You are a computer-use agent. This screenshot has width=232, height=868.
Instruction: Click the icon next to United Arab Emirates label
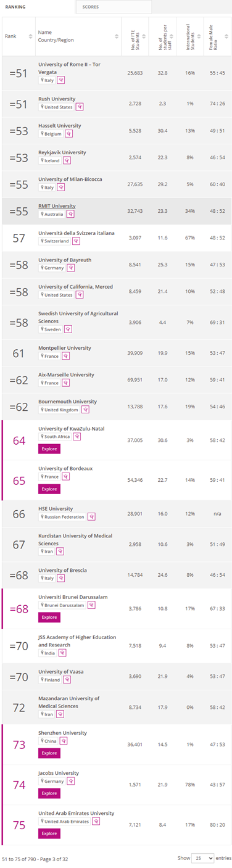[94, 821]
